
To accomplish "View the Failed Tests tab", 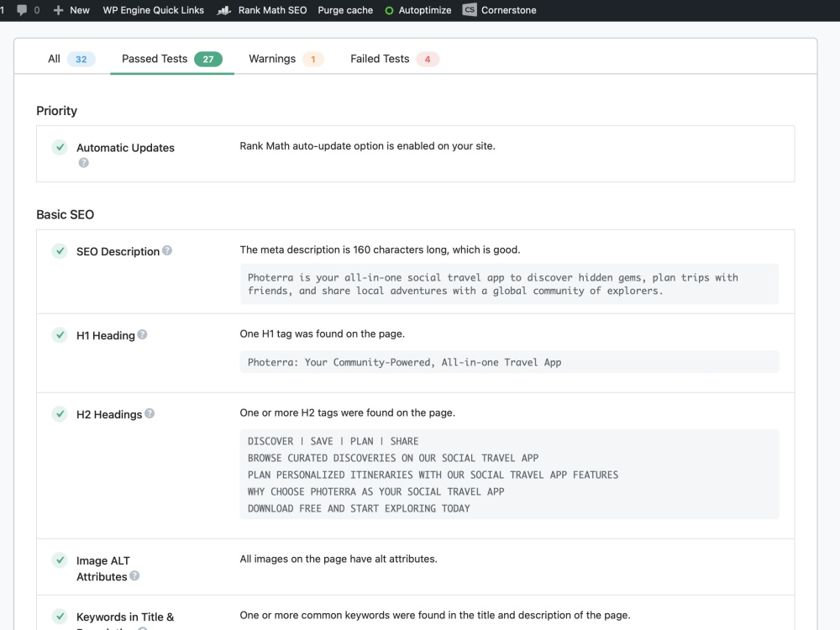I will click(394, 59).
